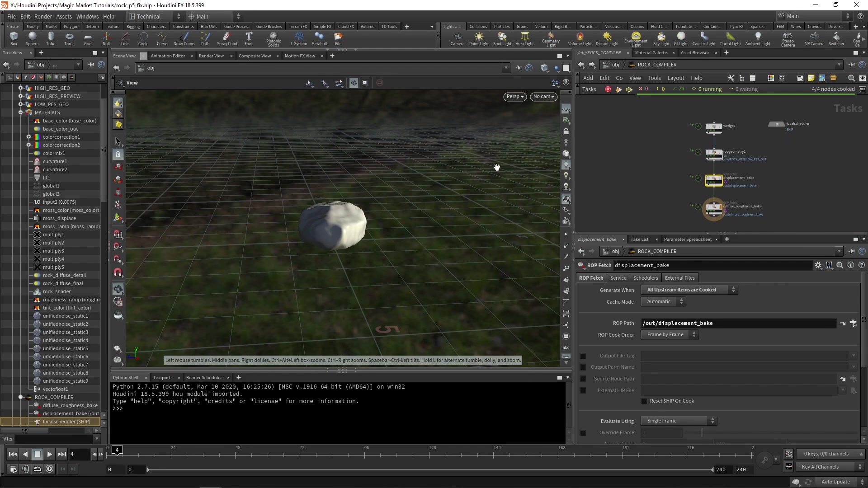Open the ROP Cook Order dropdown

pyautogui.click(x=670, y=335)
